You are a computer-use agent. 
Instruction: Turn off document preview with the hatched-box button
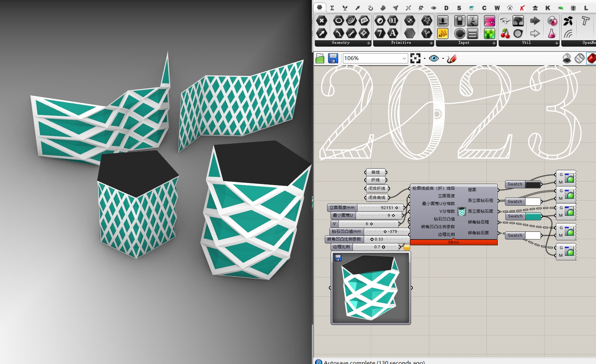point(567,58)
